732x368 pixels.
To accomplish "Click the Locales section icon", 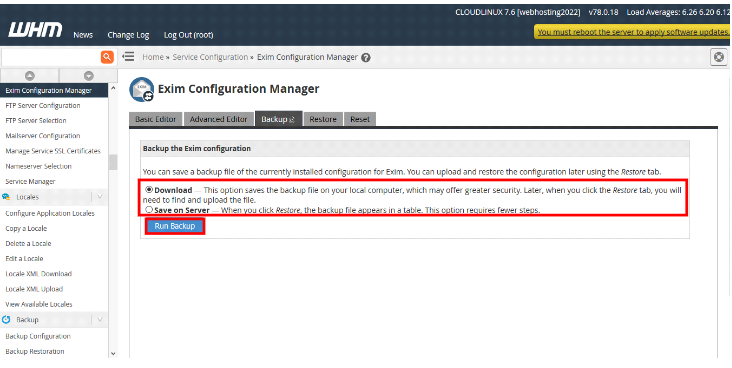I will point(6,197).
